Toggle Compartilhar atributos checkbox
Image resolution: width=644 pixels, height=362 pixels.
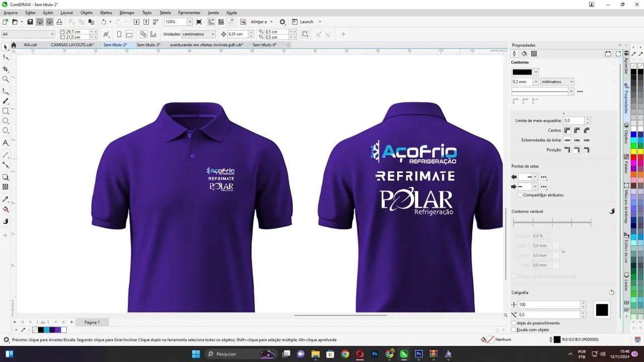pos(520,195)
